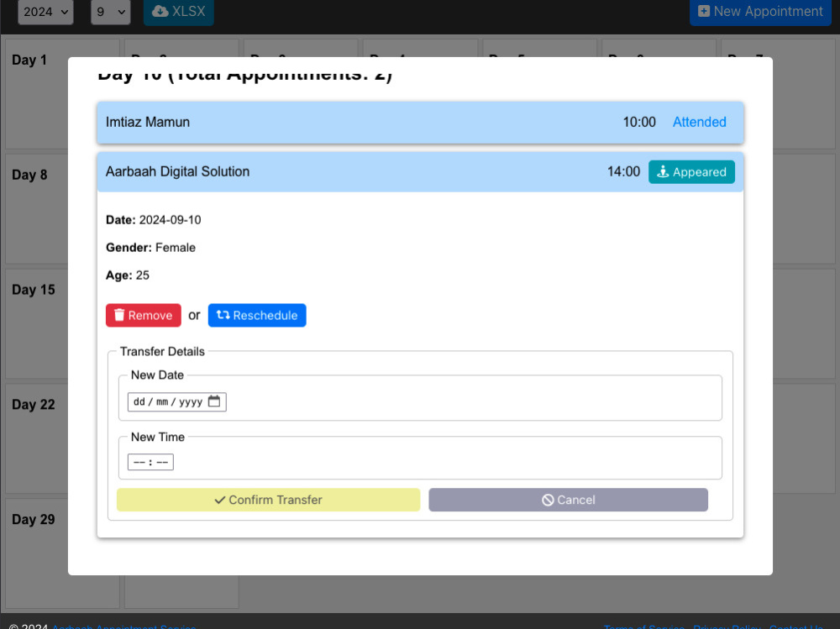The height and width of the screenshot is (629, 840).
Task: Click the 14:00 time text
Action: click(x=623, y=172)
